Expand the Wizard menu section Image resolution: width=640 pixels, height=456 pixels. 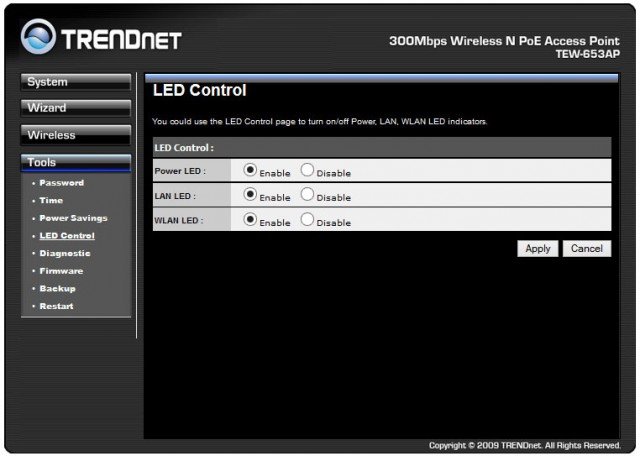coord(75,108)
